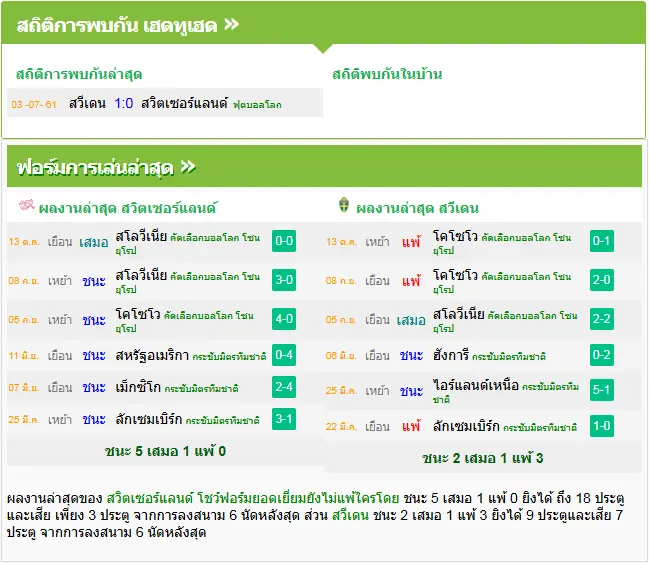
Task: Click the 2-4 score badge versus เม็กซิโก
Action: tap(284, 387)
